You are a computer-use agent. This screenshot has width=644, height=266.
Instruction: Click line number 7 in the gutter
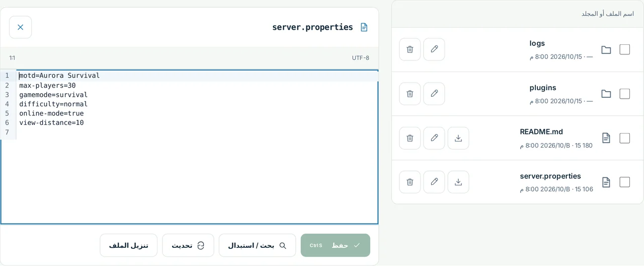tap(7, 132)
